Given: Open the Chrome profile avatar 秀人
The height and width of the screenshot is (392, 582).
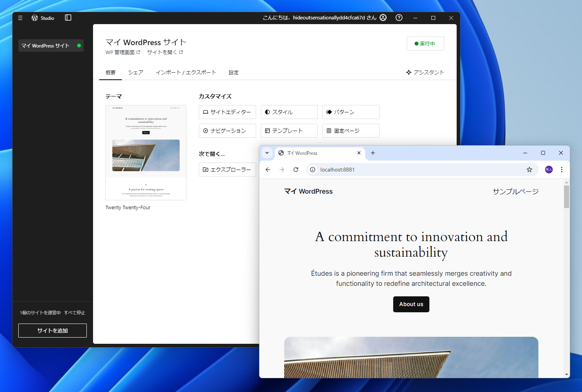Looking at the screenshot, I should [549, 170].
